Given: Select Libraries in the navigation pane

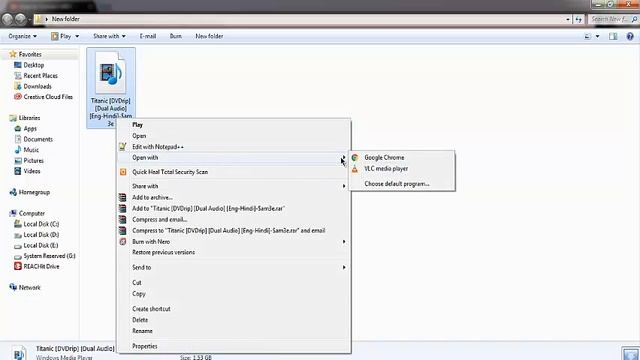Looking at the screenshot, I should coord(29,118).
